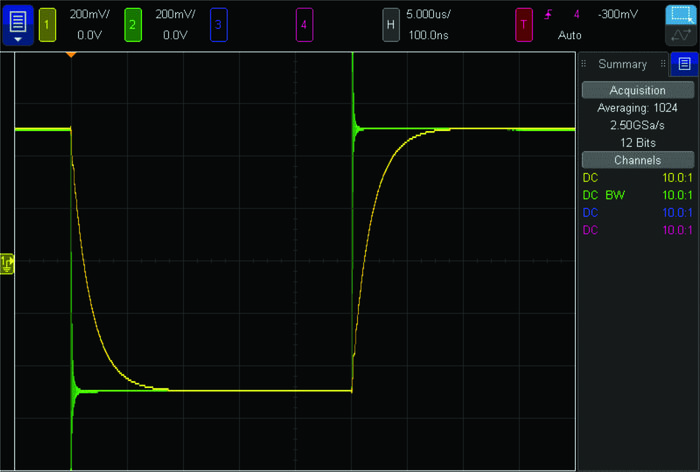
Task: Click the Summary panel tab
Action: coord(622,64)
